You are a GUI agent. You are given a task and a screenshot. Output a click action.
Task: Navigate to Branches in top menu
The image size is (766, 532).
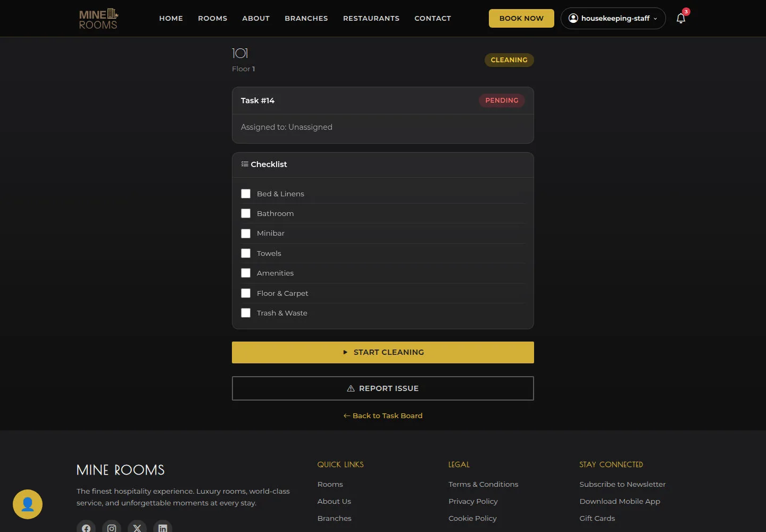pyautogui.click(x=306, y=19)
